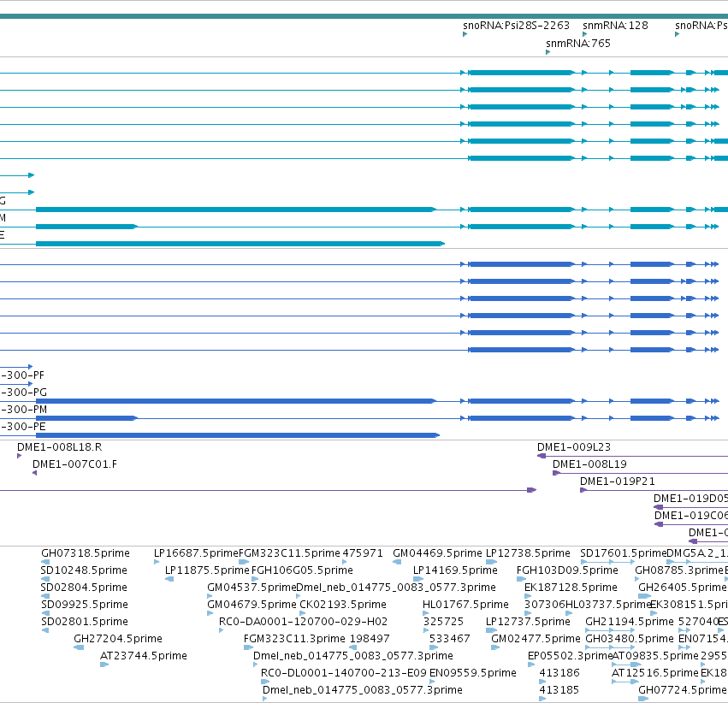Open the CK02193.5prime EST label
The width and height of the screenshot is (728, 703).
(343, 606)
